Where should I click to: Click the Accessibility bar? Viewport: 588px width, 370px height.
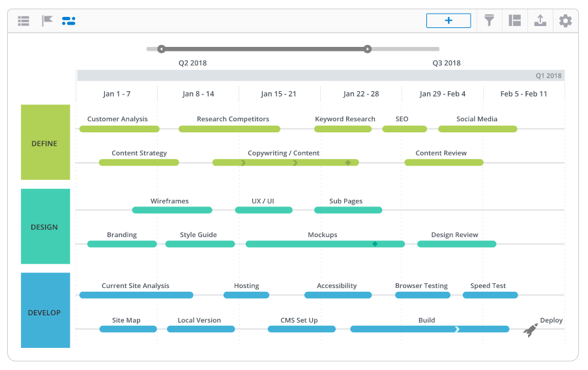[x=338, y=295]
